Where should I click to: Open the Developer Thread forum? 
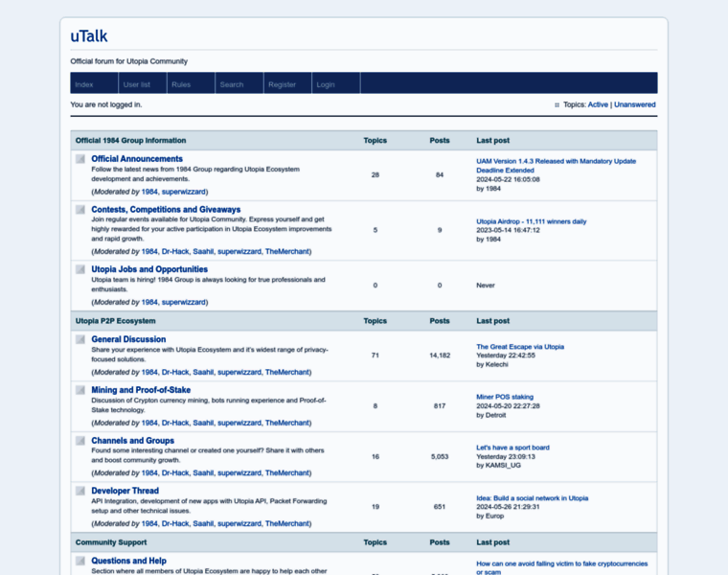(125, 491)
